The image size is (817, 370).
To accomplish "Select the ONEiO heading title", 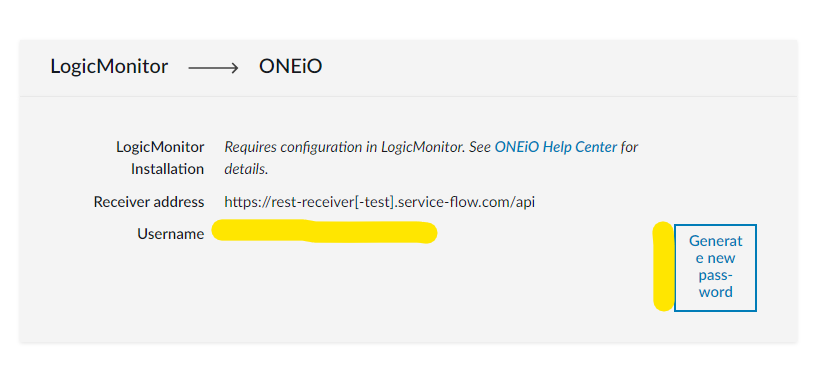I will pos(291,67).
